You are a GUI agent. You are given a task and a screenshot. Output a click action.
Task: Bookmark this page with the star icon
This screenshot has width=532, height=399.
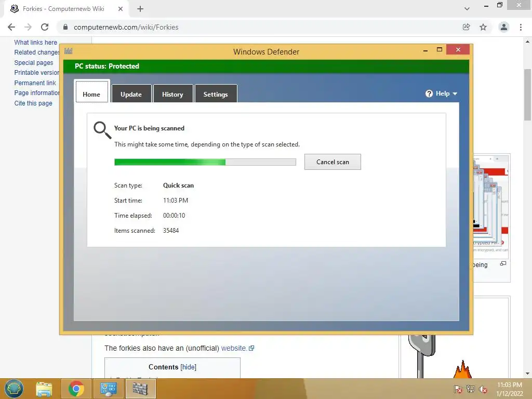[x=483, y=27]
